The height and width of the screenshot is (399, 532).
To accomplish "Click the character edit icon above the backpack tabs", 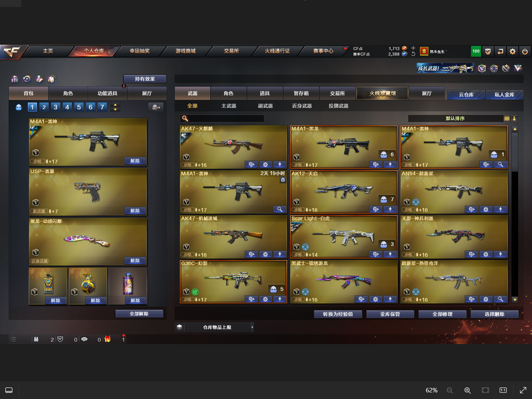I will click(x=39, y=79).
